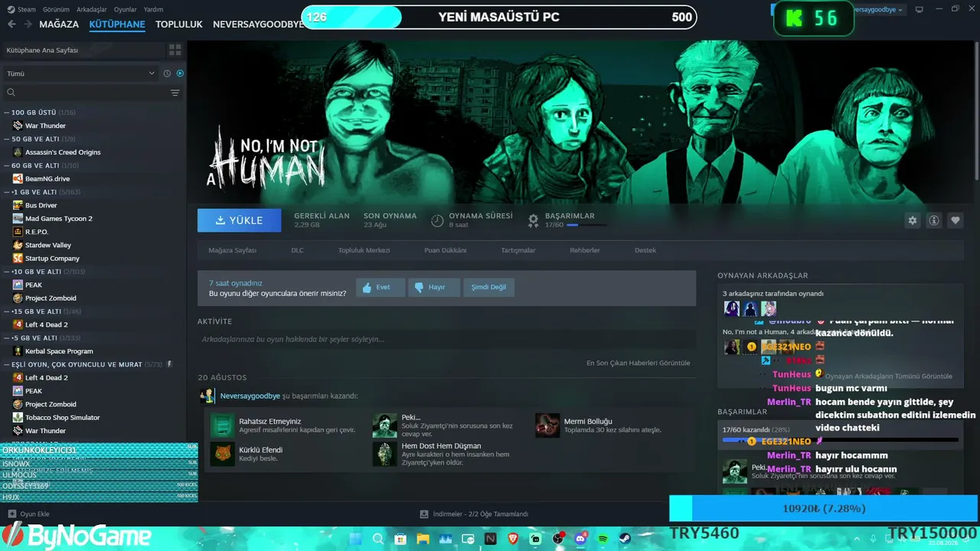
Task: Open the Görünüm menu
Action: 56,9
